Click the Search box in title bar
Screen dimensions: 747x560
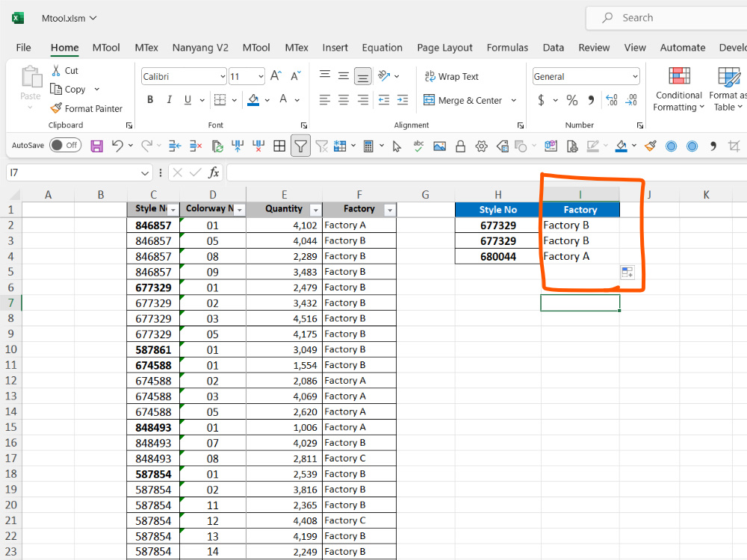coord(667,18)
